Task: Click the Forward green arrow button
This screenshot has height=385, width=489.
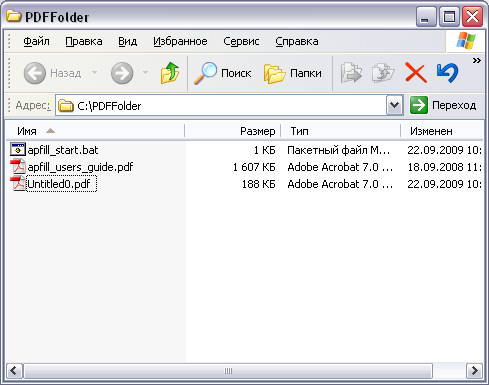Action: click(122, 73)
